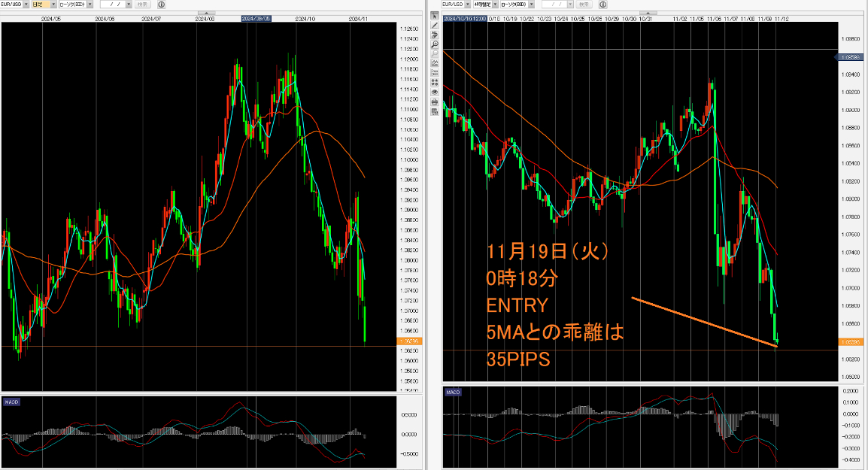Open EUR/USD currency dropdown in right chart
Image resolution: width=868 pixels, height=470 pixels.
(x=468, y=4)
